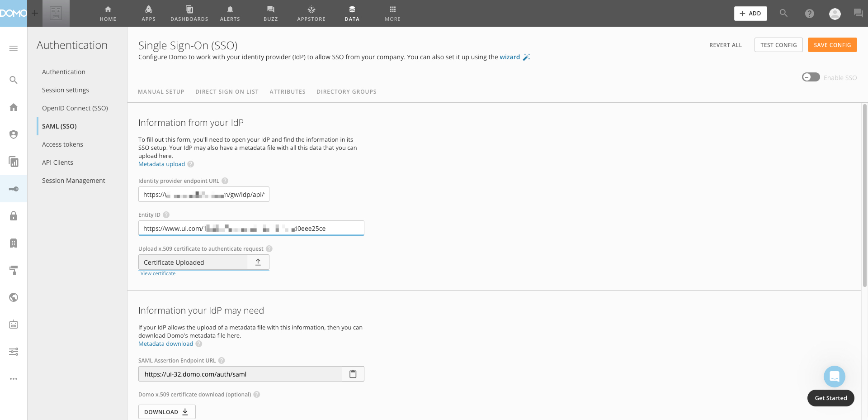Viewport: 868px width, 420px height.
Task: Click the Entity ID input field
Action: (251, 228)
